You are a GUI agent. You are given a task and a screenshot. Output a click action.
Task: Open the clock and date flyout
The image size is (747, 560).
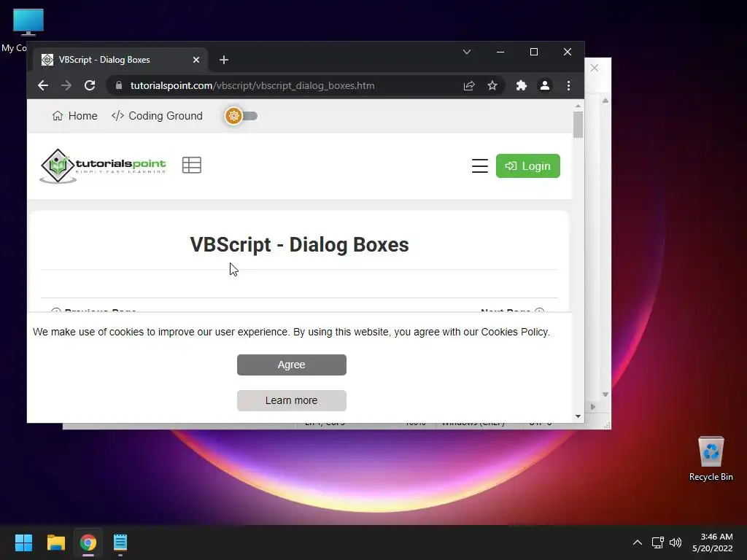pos(712,542)
